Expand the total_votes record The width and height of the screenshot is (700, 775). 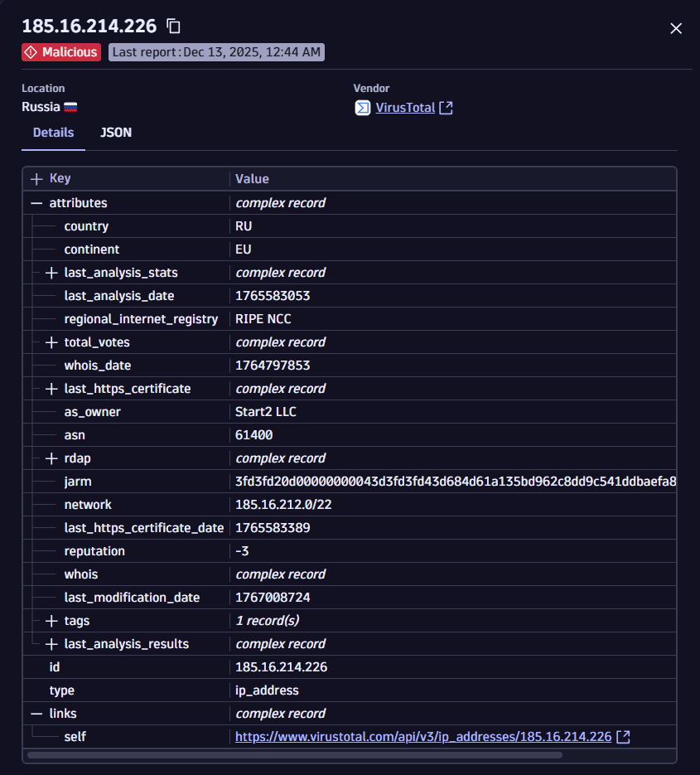click(50, 341)
